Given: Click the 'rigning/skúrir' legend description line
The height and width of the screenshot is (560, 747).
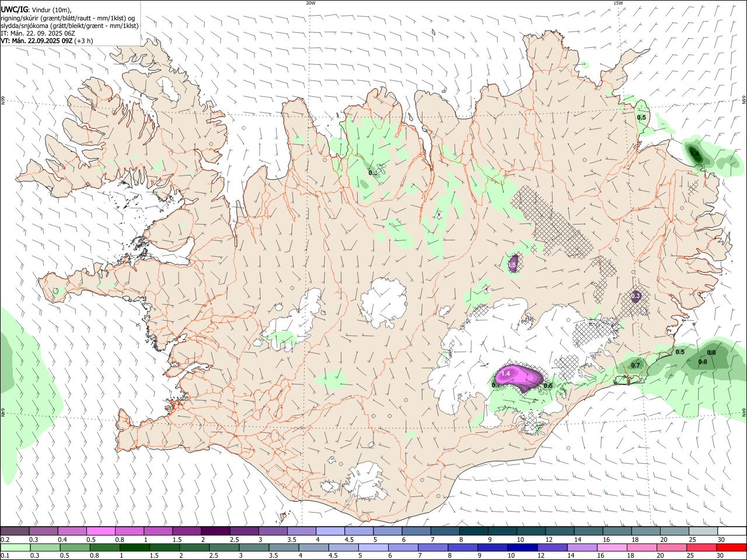Looking at the screenshot, I should 69,17.
